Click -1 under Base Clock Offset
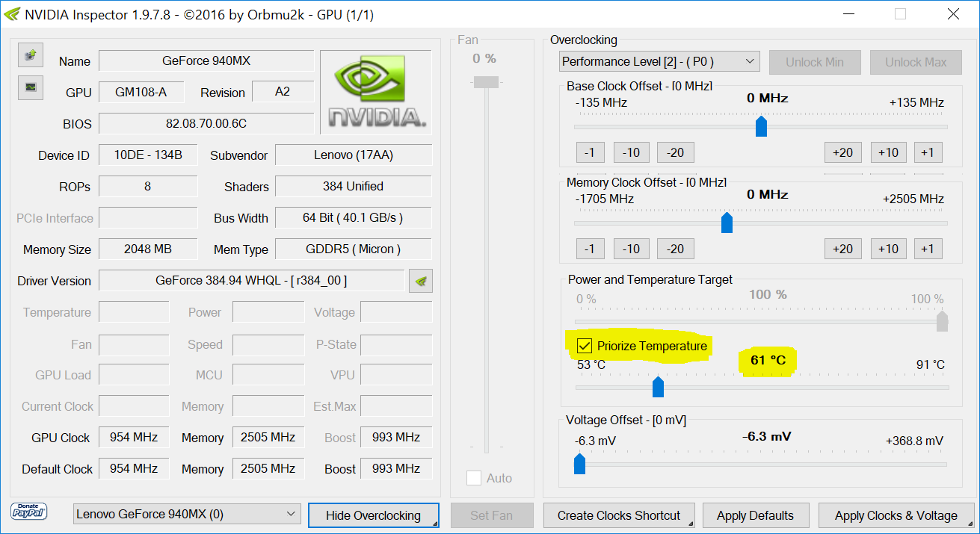Image resolution: width=980 pixels, height=534 pixels. click(591, 152)
